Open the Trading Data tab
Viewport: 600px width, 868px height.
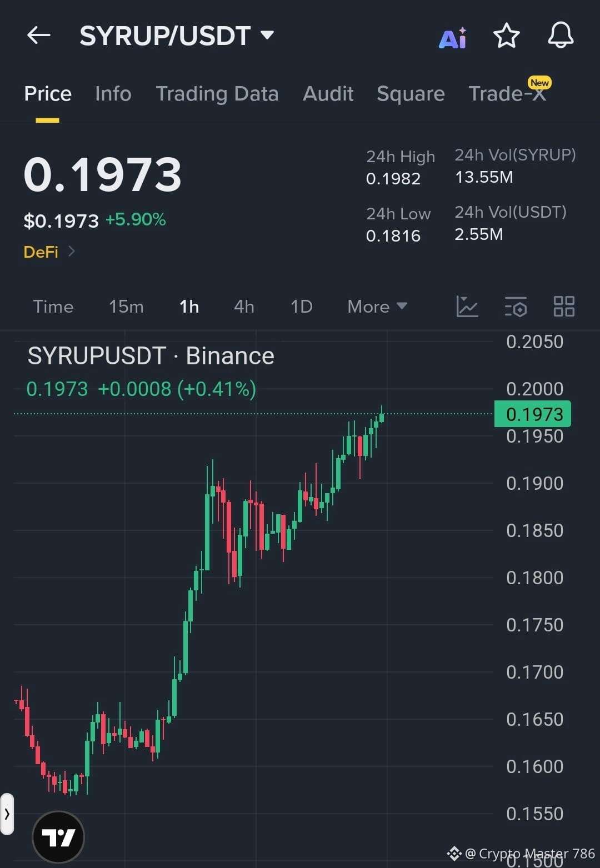[217, 94]
